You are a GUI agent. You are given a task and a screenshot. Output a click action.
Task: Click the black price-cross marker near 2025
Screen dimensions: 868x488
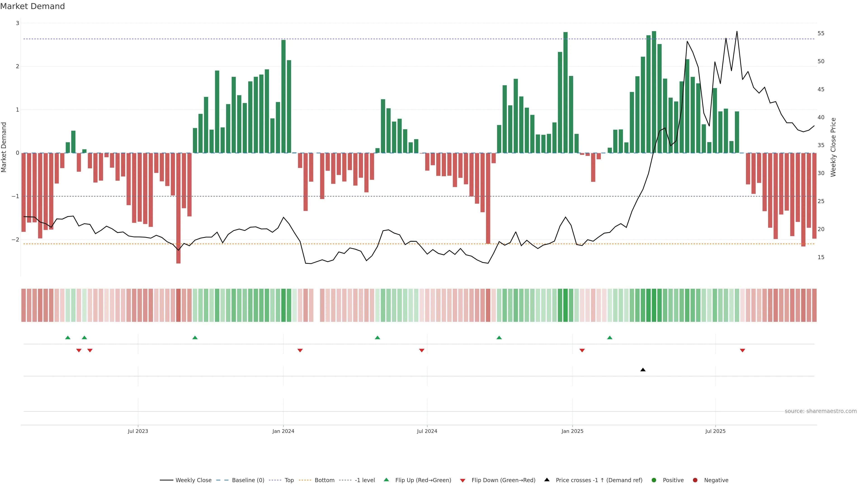click(643, 370)
